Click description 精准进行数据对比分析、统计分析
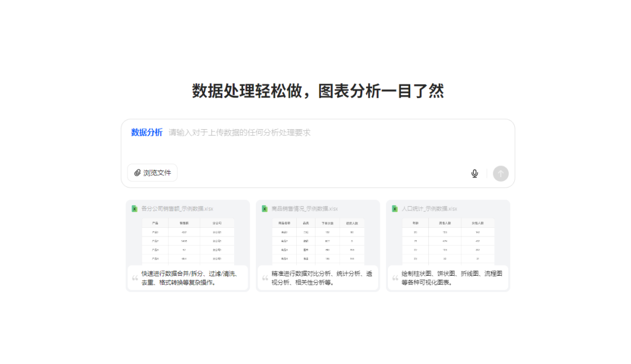Image resolution: width=631 pixels, height=364 pixels. click(x=321, y=278)
